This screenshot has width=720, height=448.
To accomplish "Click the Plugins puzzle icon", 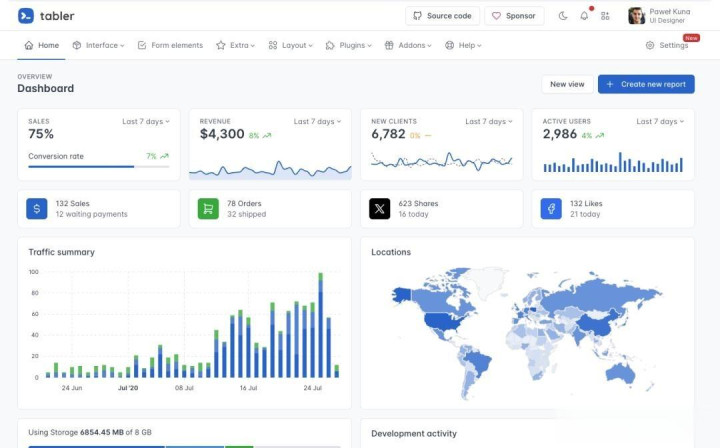I will click(x=330, y=45).
